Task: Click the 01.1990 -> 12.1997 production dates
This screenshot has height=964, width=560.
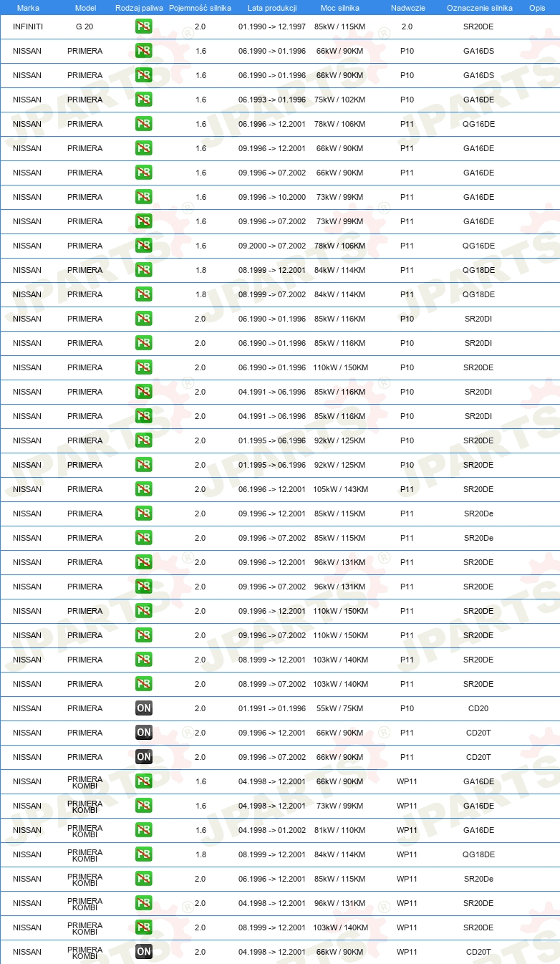Action: pos(272,26)
